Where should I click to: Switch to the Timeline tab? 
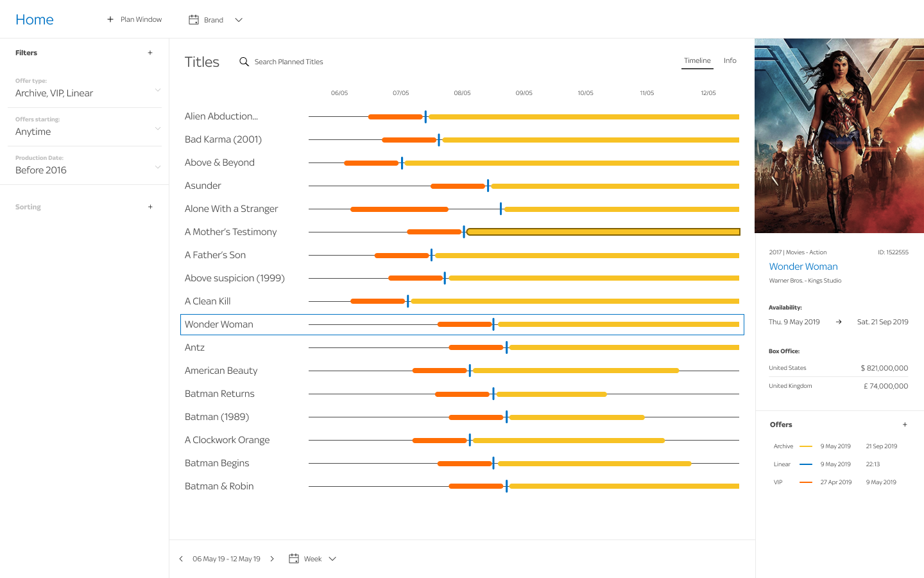(697, 60)
